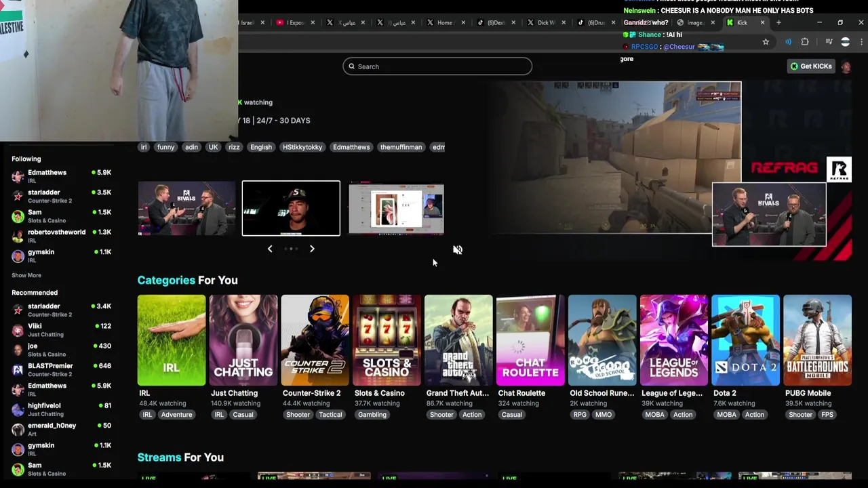Open the Slots & Casino category card
This screenshot has width=868, height=488.
click(x=387, y=340)
